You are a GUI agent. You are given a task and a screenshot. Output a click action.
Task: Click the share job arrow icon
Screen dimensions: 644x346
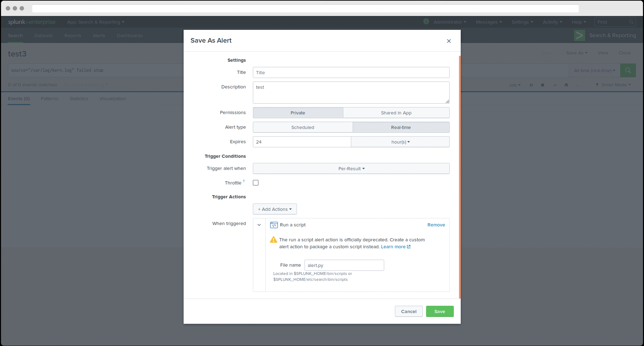[x=555, y=85]
